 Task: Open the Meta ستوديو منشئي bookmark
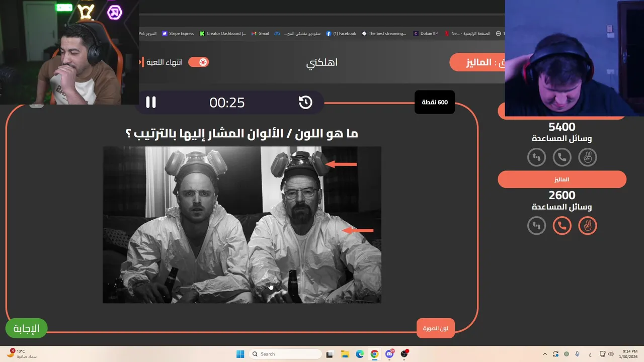tap(297, 34)
